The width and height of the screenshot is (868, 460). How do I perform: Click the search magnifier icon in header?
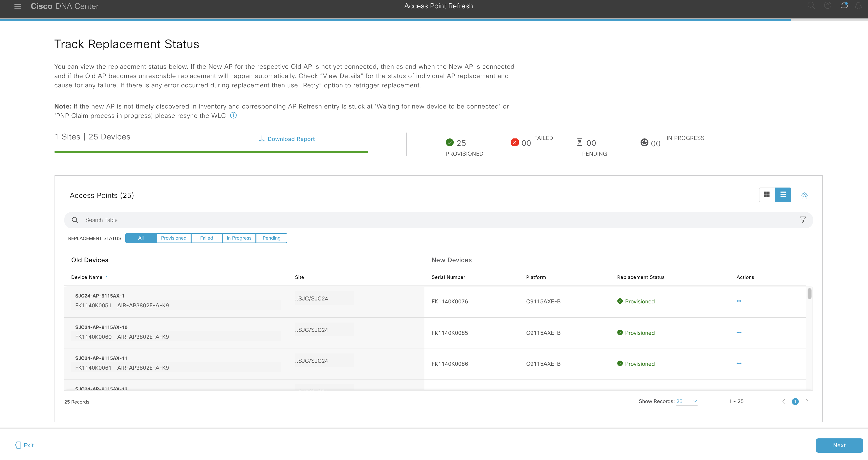811,5
